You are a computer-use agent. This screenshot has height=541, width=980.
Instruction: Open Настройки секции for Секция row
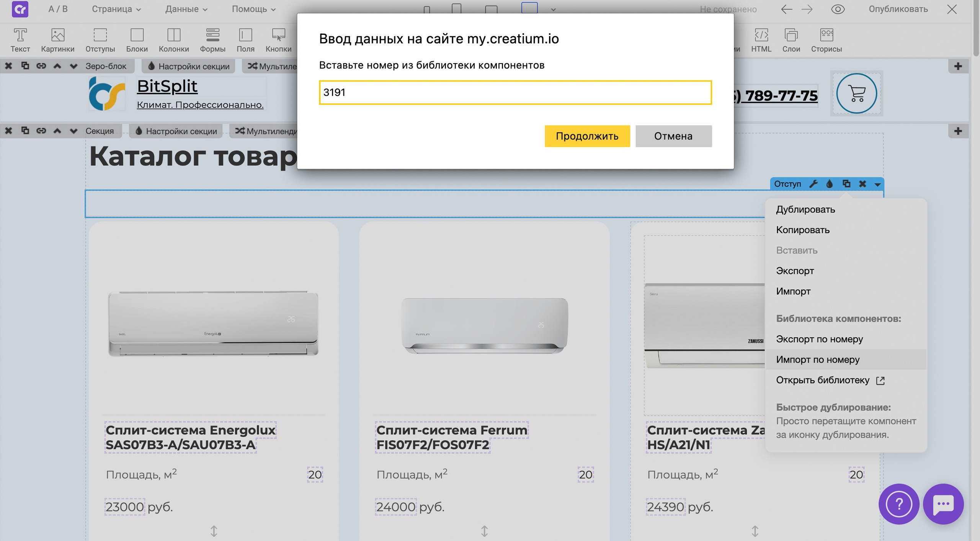[x=176, y=131]
